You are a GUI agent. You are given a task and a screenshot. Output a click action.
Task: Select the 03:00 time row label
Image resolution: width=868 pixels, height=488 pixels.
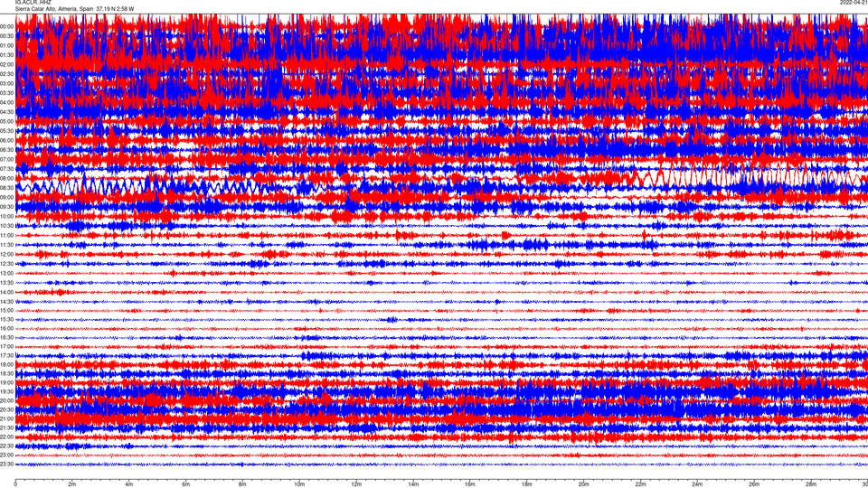click(x=6, y=83)
